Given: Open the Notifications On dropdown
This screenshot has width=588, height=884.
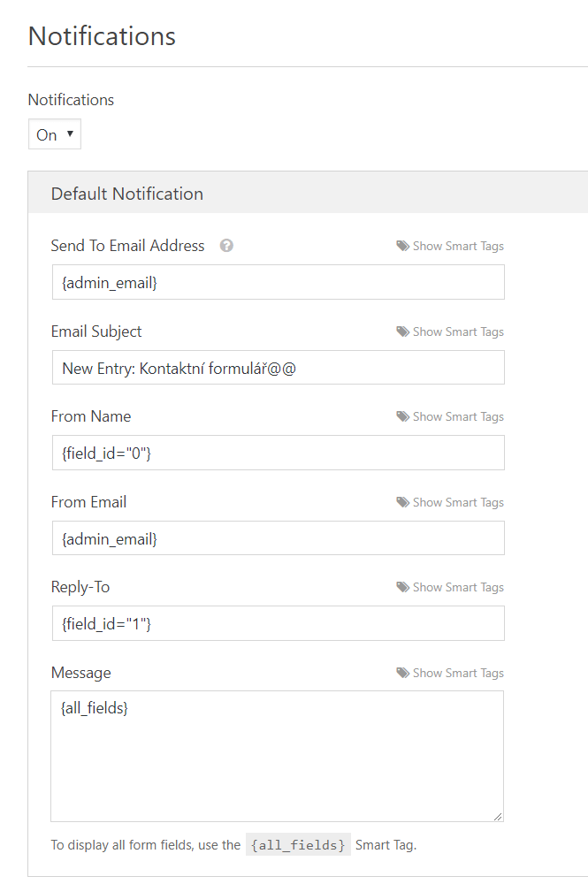Looking at the screenshot, I should (55, 134).
